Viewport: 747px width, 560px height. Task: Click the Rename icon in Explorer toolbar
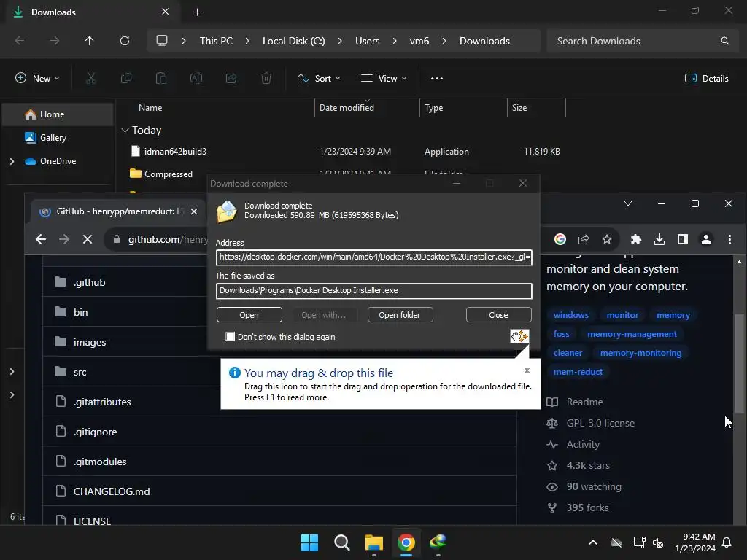pyautogui.click(x=196, y=78)
